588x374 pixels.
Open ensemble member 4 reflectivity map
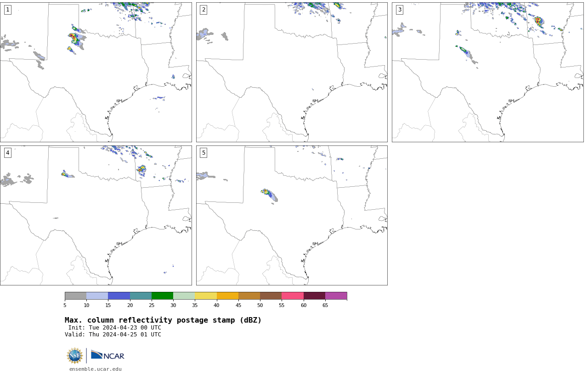tap(96, 215)
